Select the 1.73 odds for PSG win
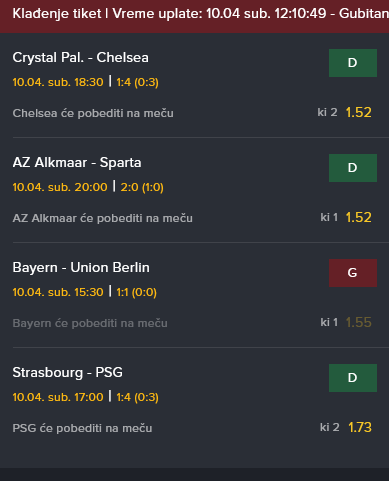This screenshot has height=481, width=389. click(x=360, y=428)
